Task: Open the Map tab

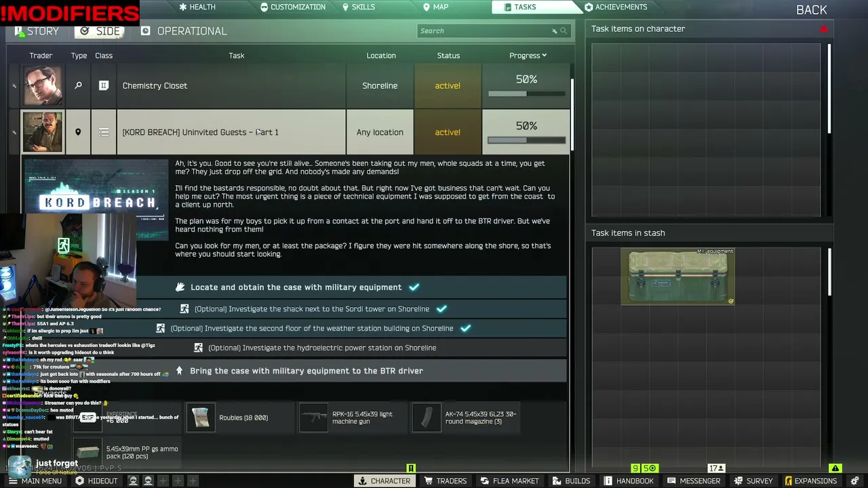Action: 435,7
